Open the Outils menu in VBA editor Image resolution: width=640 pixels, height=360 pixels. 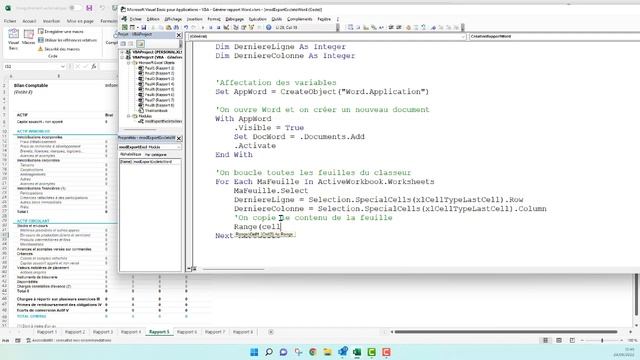[277, 19]
